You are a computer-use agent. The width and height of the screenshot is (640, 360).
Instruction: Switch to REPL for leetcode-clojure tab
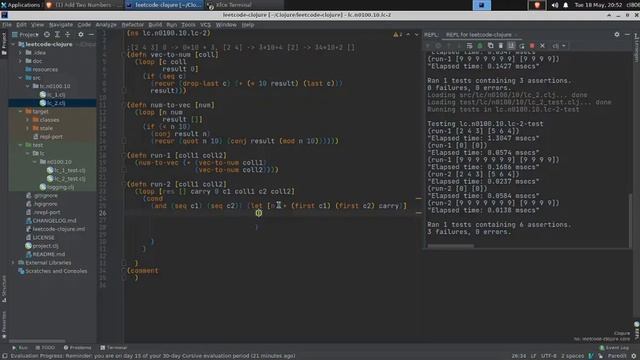(x=478, y=35)
